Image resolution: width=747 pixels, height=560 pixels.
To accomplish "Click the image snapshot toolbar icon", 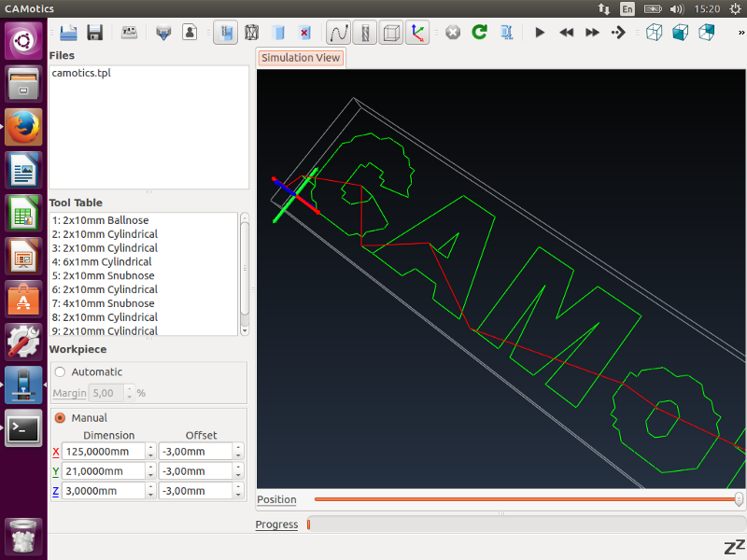I will pos(129,33).
